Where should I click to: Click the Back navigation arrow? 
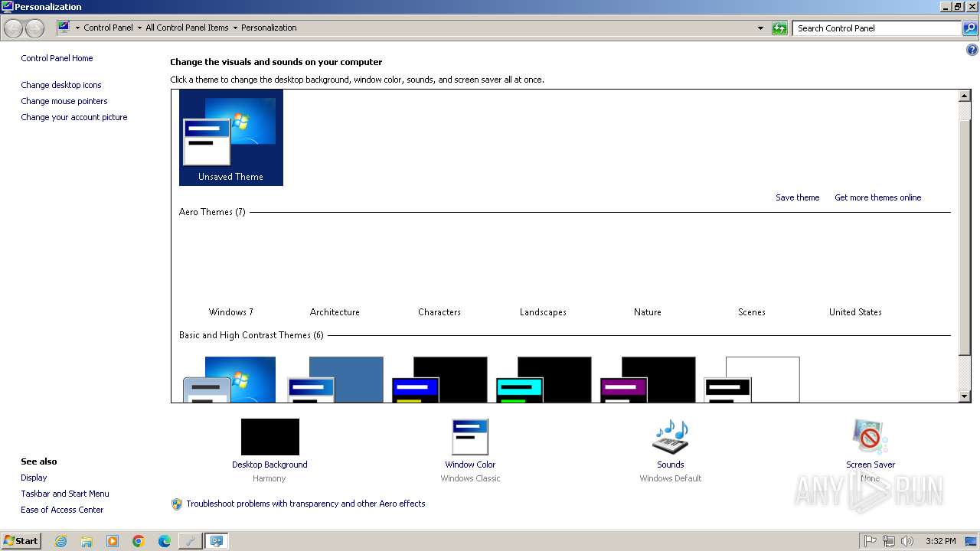point(14,28)
